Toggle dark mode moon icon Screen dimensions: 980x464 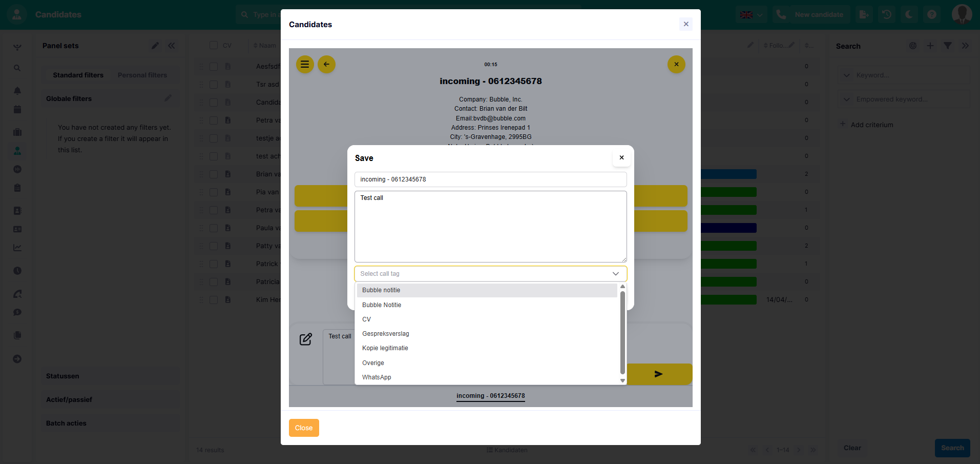point(909,14)
